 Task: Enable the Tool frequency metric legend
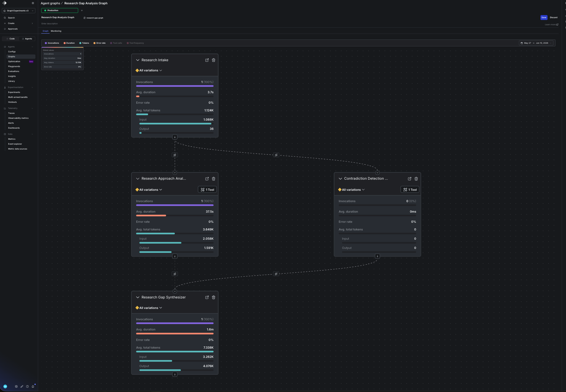pos(135,43)
